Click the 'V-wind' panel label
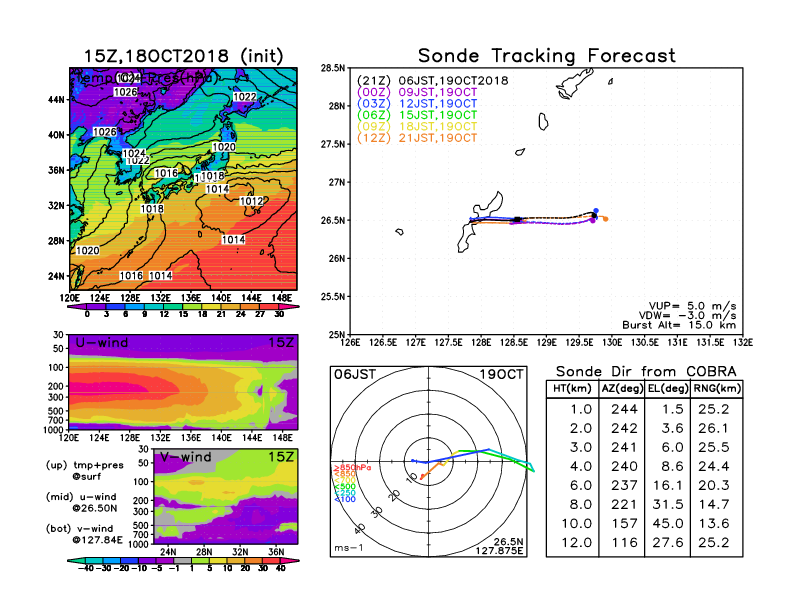Viewport: 792px width, 612px height. tap(185, 457)
